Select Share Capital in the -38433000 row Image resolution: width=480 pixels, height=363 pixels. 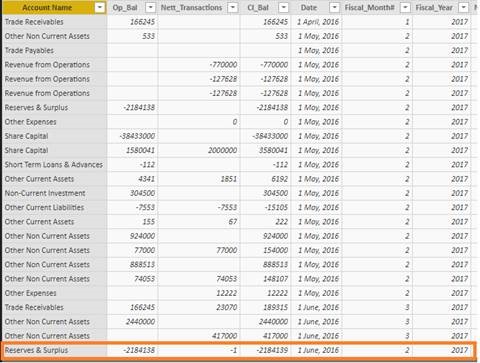click(x=55, y=136)
